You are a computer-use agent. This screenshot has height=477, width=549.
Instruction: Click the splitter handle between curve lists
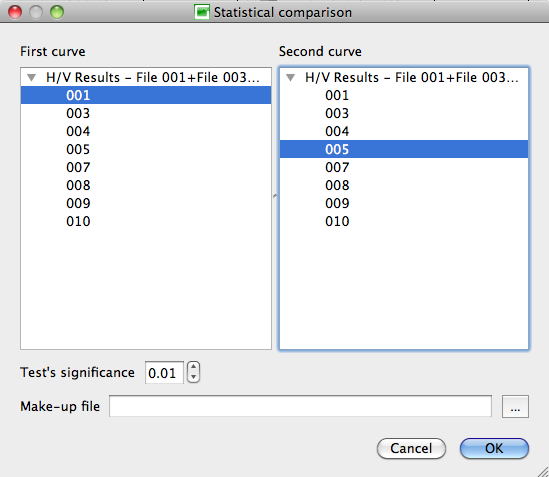(275, 196)
